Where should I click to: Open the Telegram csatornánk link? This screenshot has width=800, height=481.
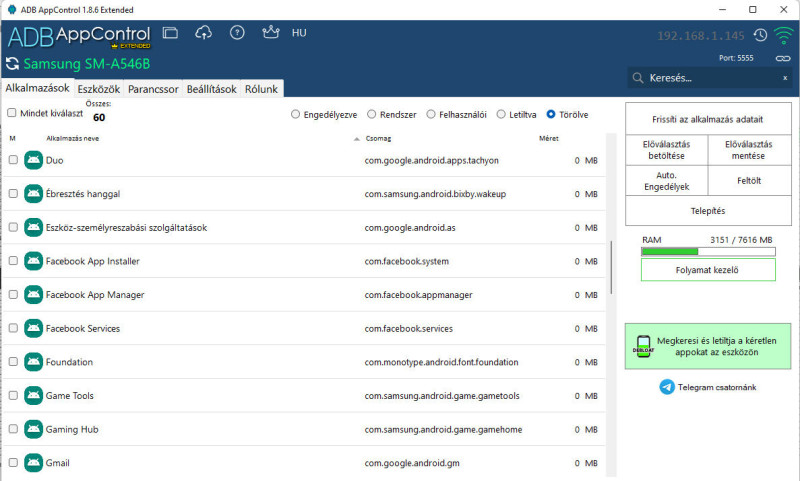(x=717, y=387)
